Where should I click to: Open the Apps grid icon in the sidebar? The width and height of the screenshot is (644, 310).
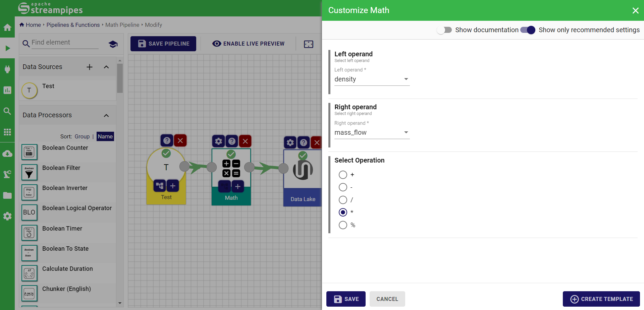click(7, 132)
